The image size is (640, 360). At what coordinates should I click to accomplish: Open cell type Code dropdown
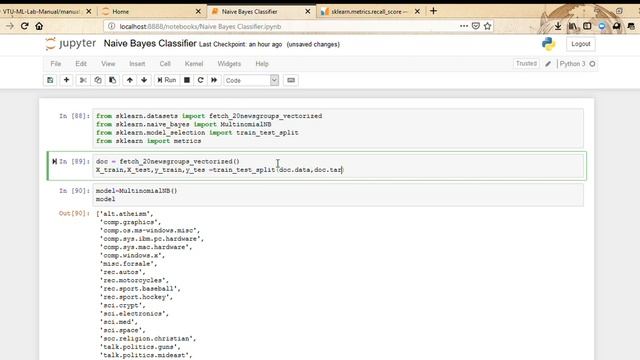[x=251, y=80]
